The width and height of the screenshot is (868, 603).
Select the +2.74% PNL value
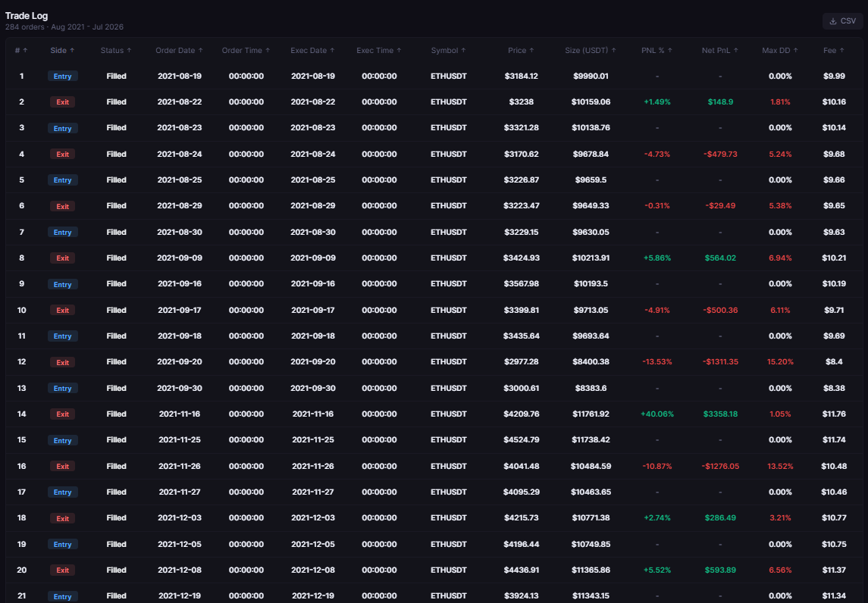click(657, 518)
